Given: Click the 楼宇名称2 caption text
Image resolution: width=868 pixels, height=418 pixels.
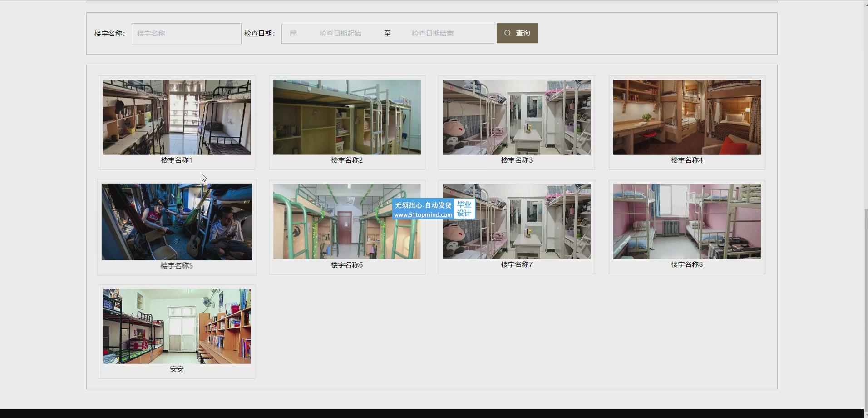Looking at the screenshot, I should (347, 160).
